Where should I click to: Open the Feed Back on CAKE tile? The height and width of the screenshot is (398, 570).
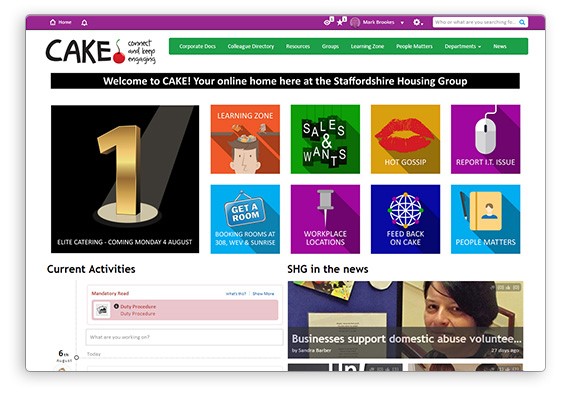[405, 219]
